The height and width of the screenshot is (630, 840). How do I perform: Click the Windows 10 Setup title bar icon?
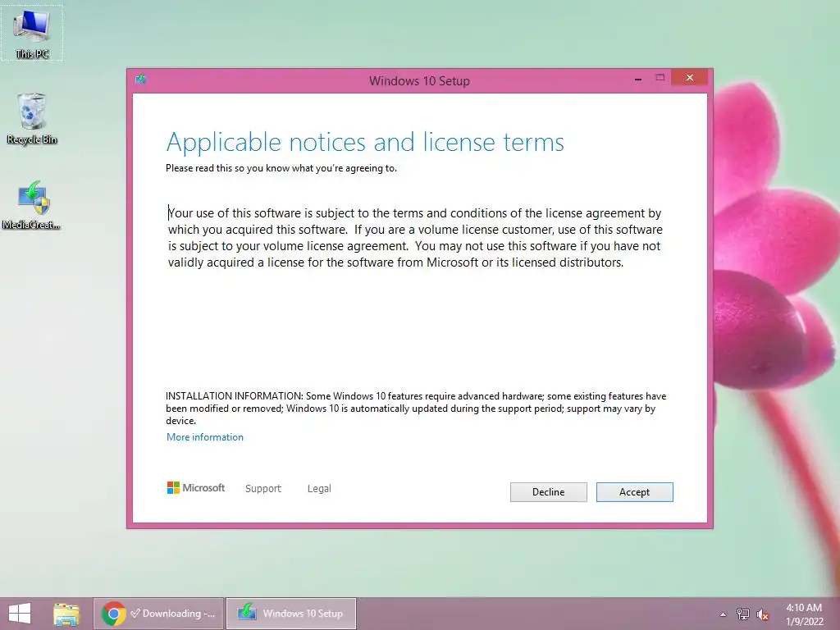[141, 80]
